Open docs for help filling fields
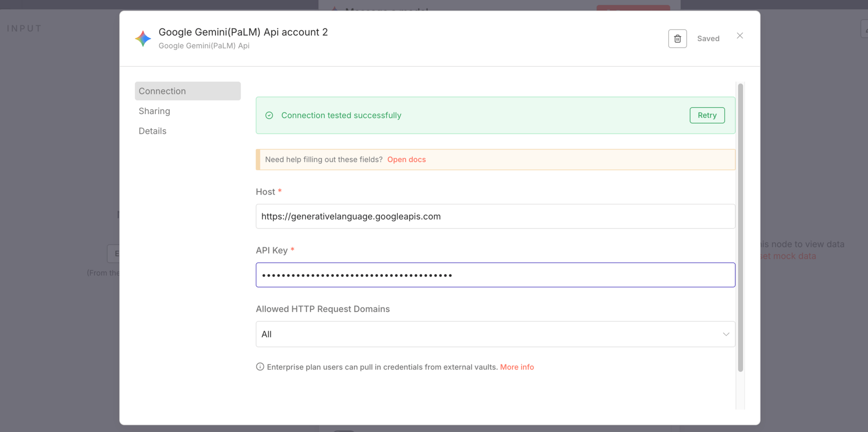The image size is (868, 432). (x=406, y=159)
